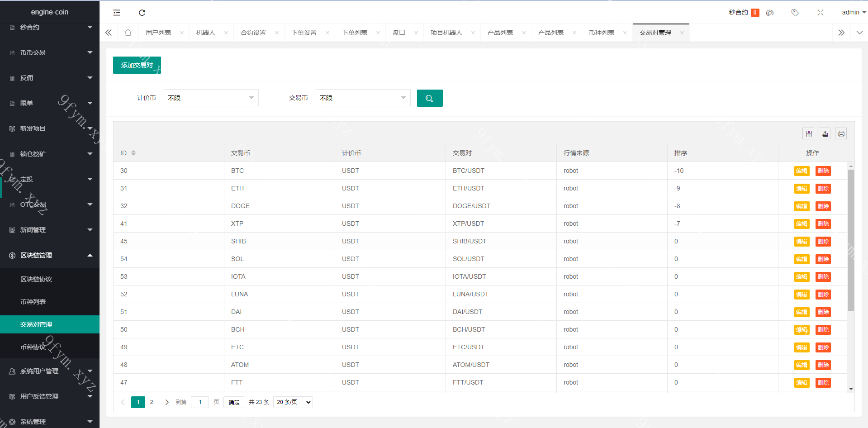The image size is (868, 428).
Task: Open the theme palette icon
Action: tap(770, 13)
